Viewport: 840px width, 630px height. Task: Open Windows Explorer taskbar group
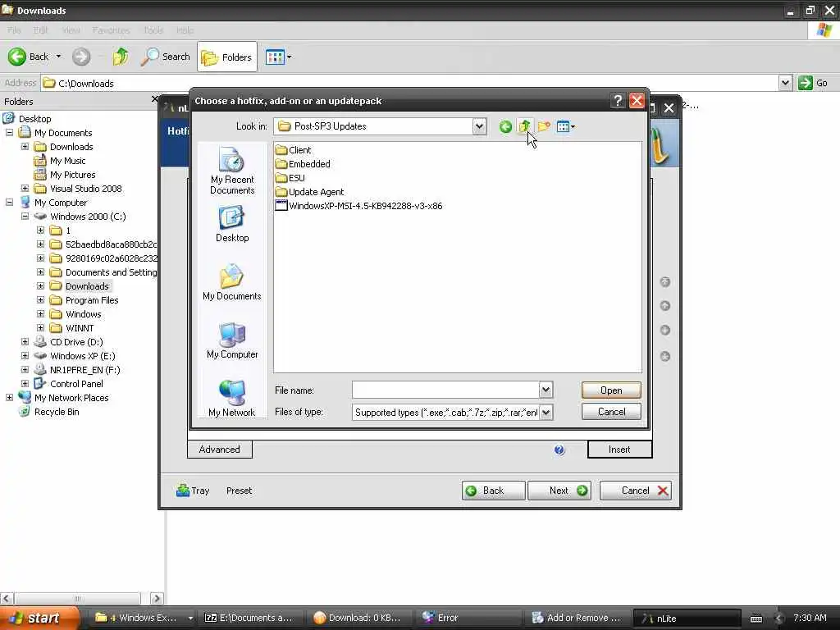142,618
